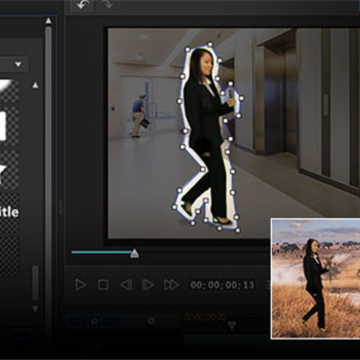Click the down arrow of the mask list scrollbar

point(35,309)
